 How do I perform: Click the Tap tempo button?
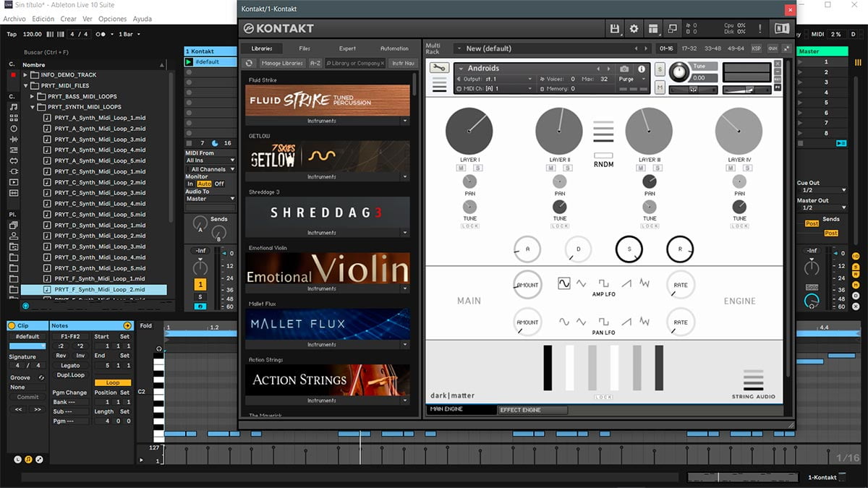coord(12,34)
